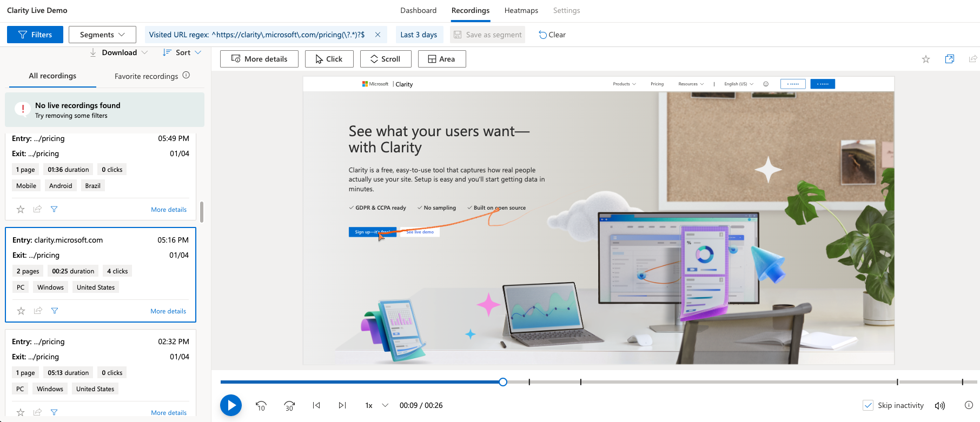
Task: Favorite the 05:16 PM recording
Action: (x=21, y=311)
